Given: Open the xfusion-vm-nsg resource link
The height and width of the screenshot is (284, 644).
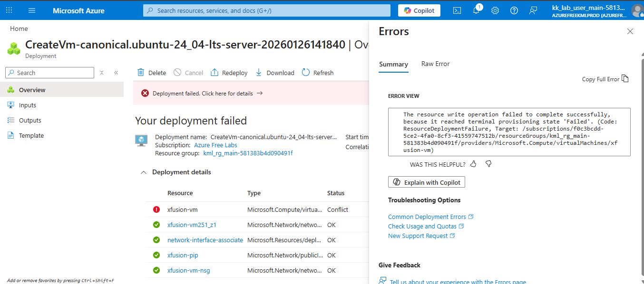Looking at the screenshot, I should pyautogui.click(x=188, y=271).
